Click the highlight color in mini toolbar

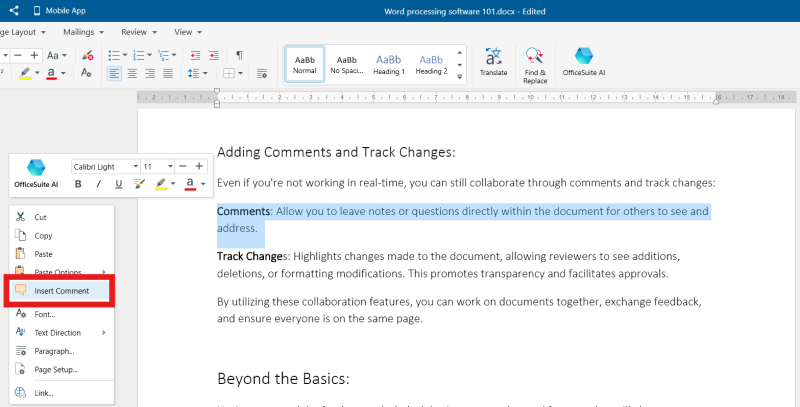[161, 184]
